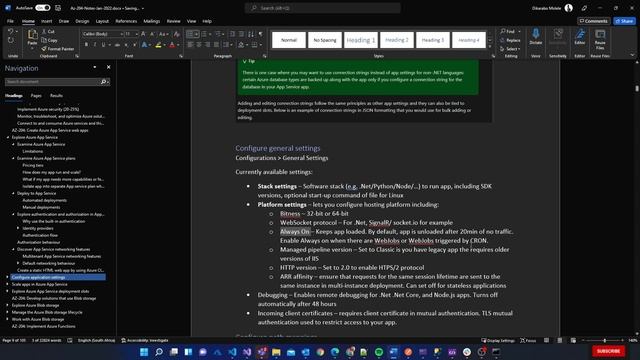Click the Copy command

pyautogui.click(x=49, y=40)
